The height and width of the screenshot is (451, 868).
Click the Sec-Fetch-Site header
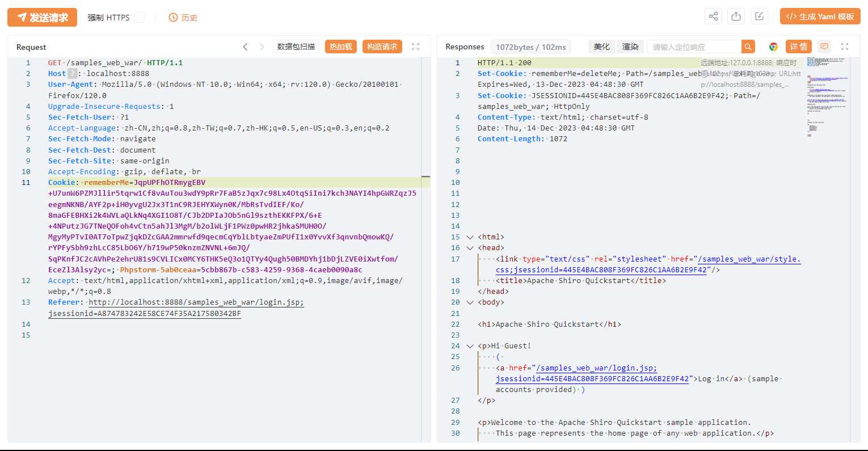79,161
